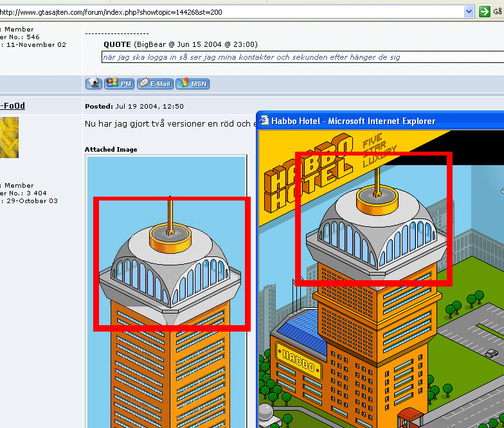Click the 'QUOTE (BigBear @ Jun 15 2004 @ 23:00)' header
504x428 pixels.
click(181, 44)
